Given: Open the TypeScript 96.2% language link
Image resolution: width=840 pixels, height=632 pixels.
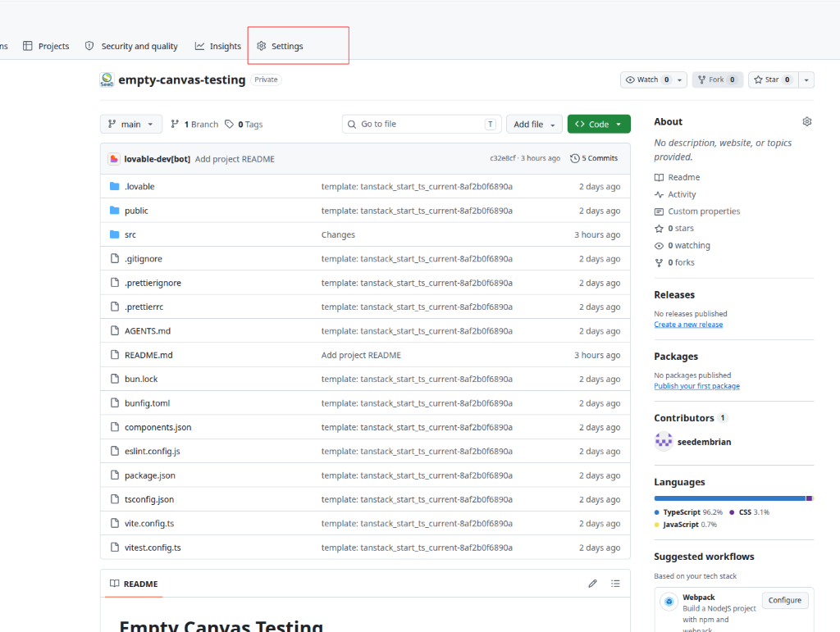Looking at the screenshot, I should point(688,512).
